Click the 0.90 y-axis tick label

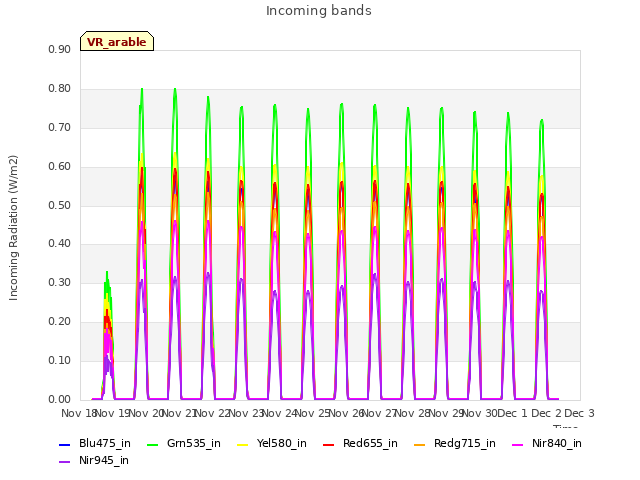tap(59, 49)
